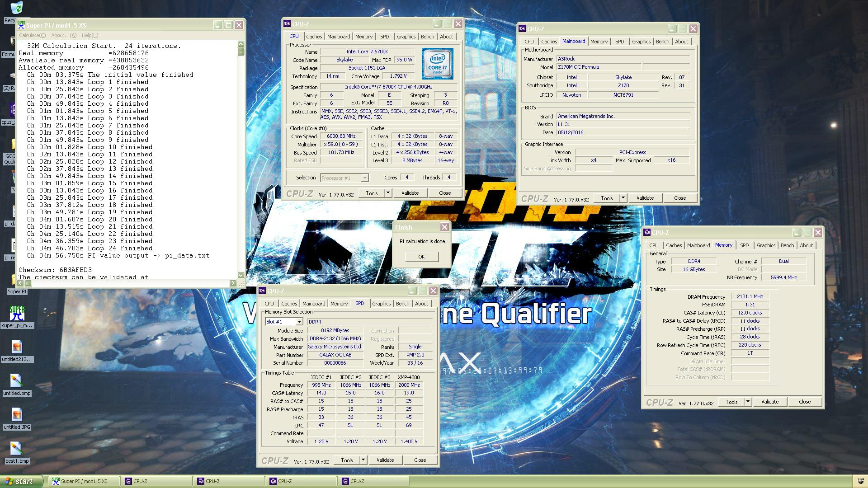Viewport: 868px width, 488px height.
Task: Click Validate in the CPU window
Action: coord(410,193)
